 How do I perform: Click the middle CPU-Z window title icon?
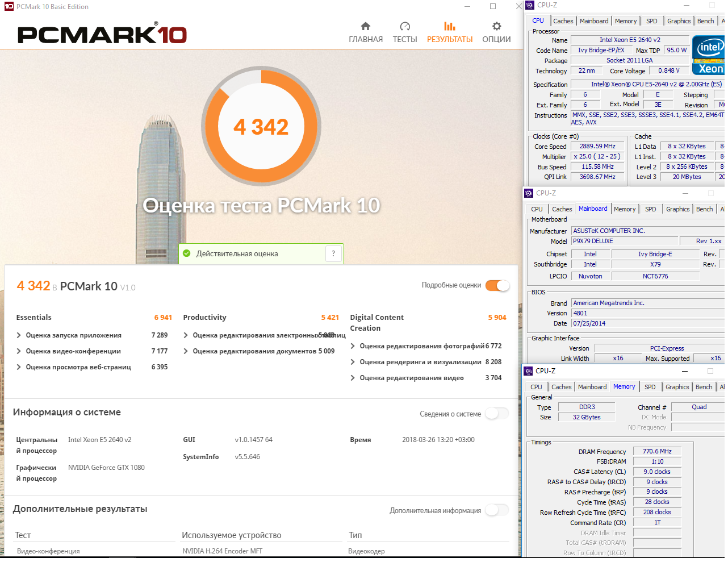click(529, 193)
